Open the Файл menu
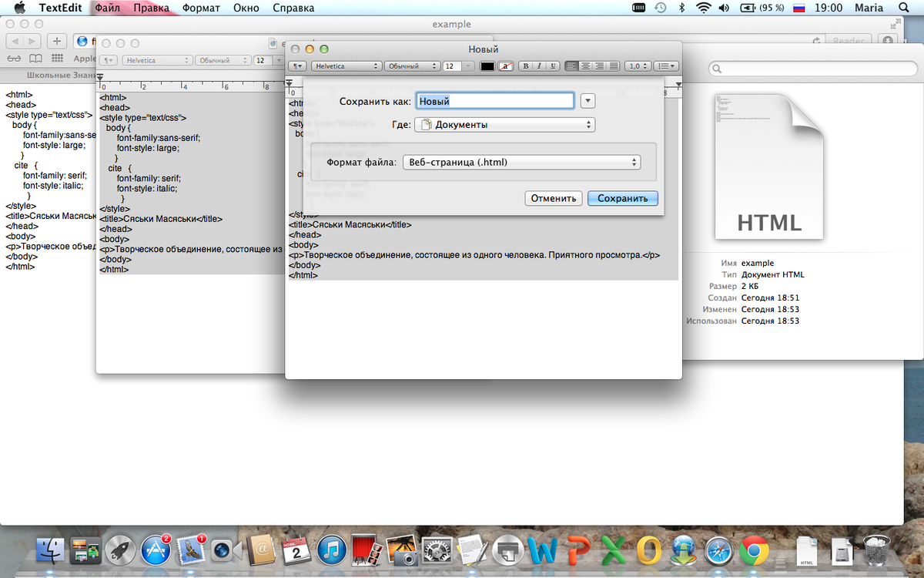924x578 pixels. coord(108,8)
